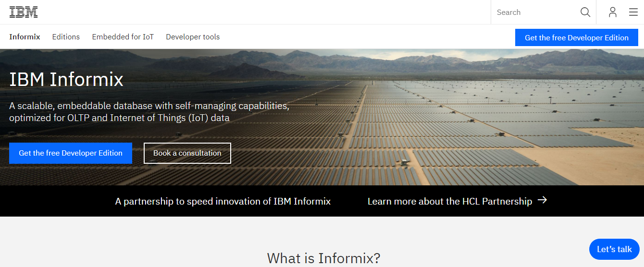Open the Embedded for IoT tab
644x267 pixels.
pyautogui.click(x=123, y=36)
